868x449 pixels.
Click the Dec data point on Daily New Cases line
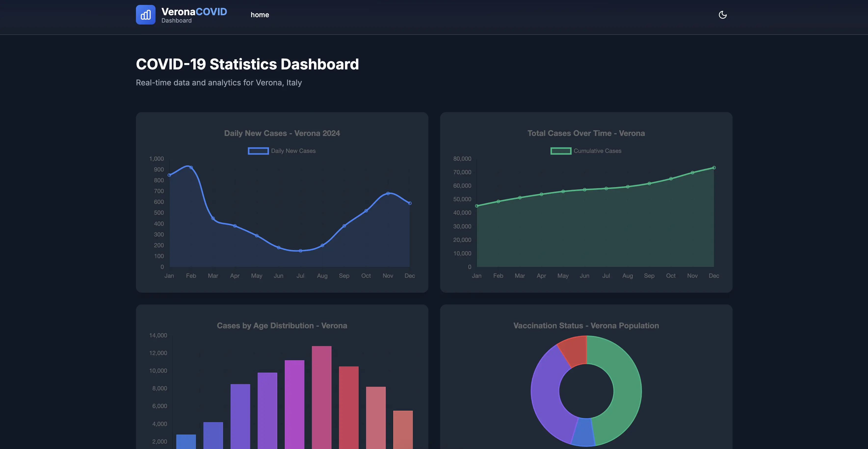410,203
